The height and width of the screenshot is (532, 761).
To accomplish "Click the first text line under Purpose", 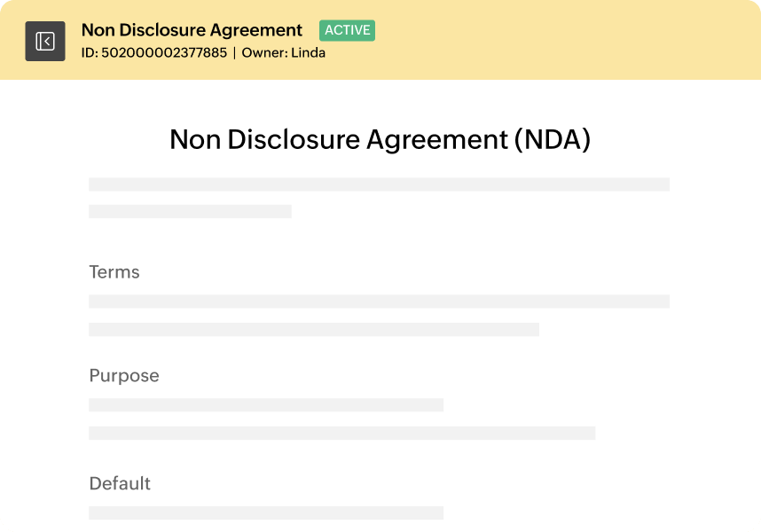I will pos(266,405).
